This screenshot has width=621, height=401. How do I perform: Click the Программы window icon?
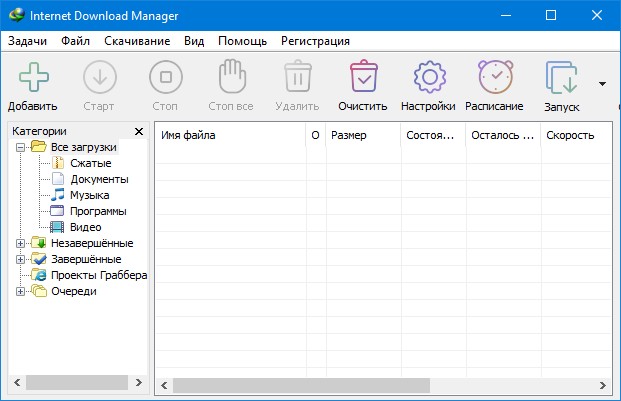(x=57, y=211)
